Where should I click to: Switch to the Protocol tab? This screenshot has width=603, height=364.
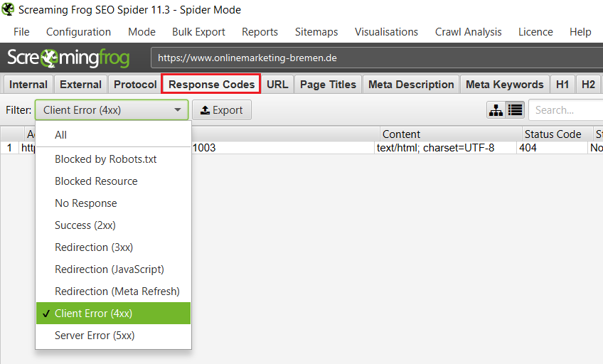point(135,84)
